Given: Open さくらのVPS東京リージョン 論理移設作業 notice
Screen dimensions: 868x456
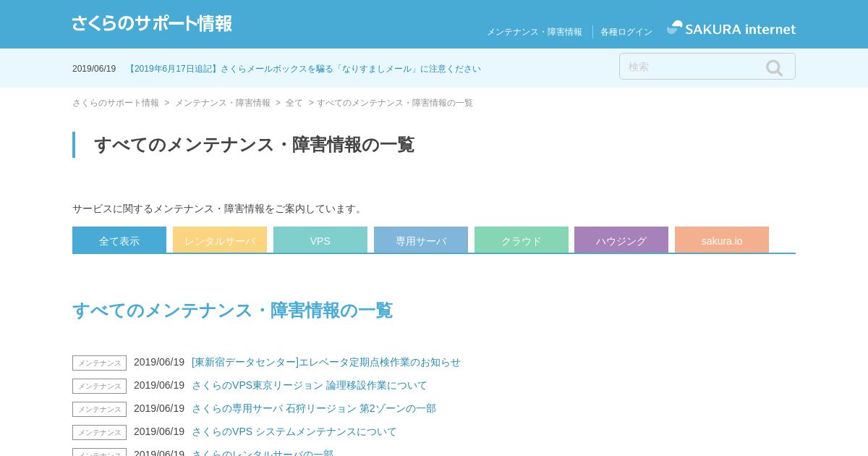Looking at the screenshot, I should click(x=310, y=385).
